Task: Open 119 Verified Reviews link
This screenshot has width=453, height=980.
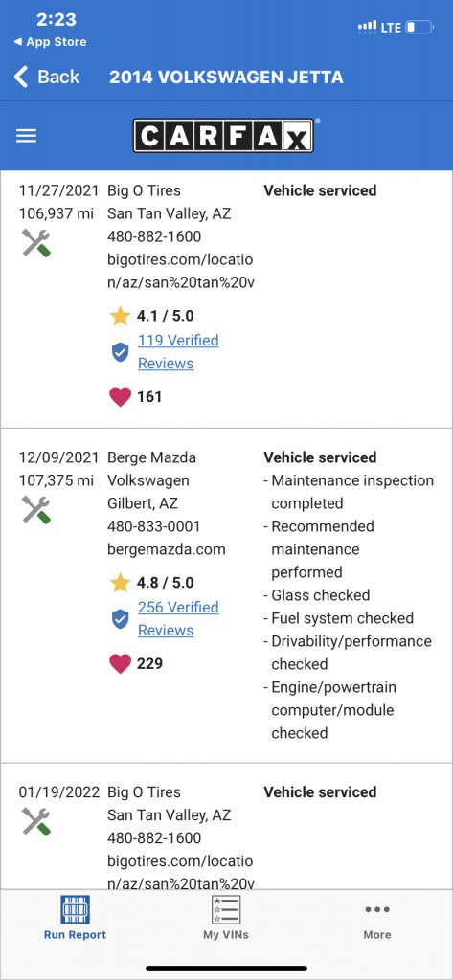Action: click(x=178, y=352)
